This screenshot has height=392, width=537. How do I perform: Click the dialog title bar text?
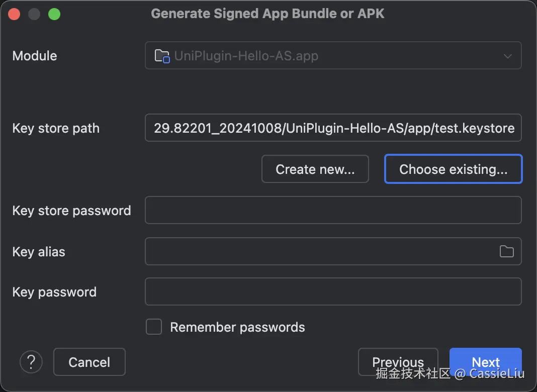coord(267,14)
